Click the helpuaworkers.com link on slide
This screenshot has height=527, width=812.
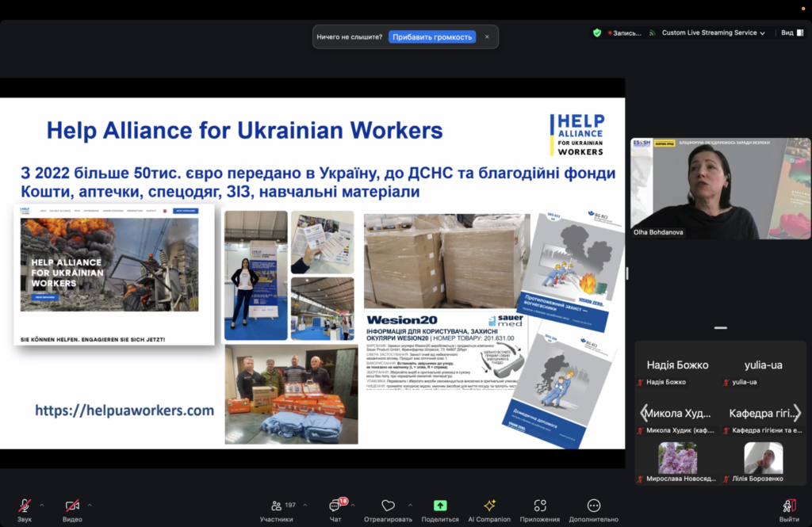click(x=124, y=410)
